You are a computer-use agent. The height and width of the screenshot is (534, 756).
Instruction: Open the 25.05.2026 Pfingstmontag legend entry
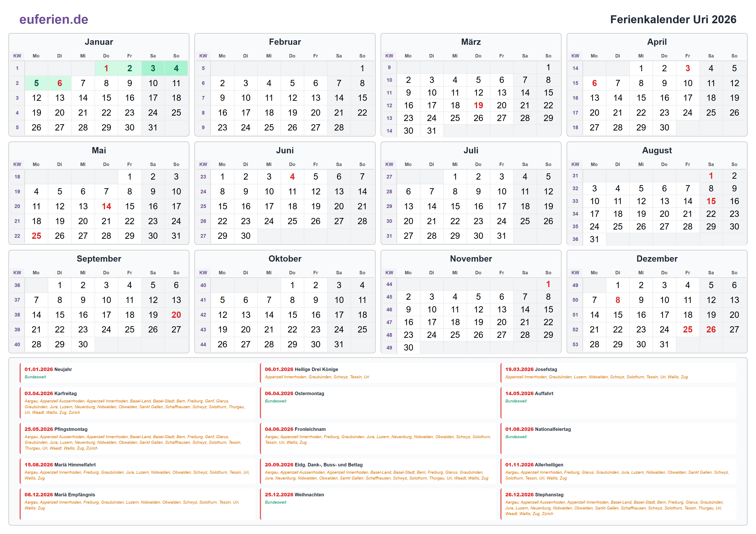[138, 439]
